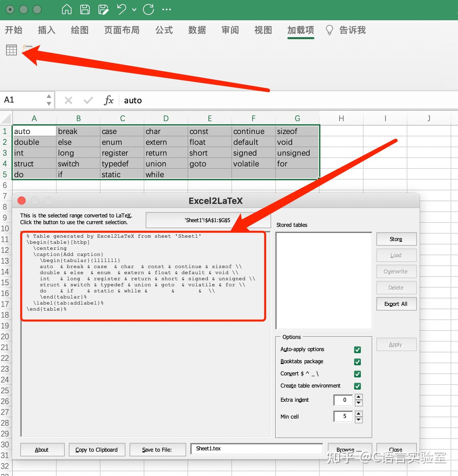
Task: Click the lightbulb icon next to 告诉我
Action: pos(330,30)
